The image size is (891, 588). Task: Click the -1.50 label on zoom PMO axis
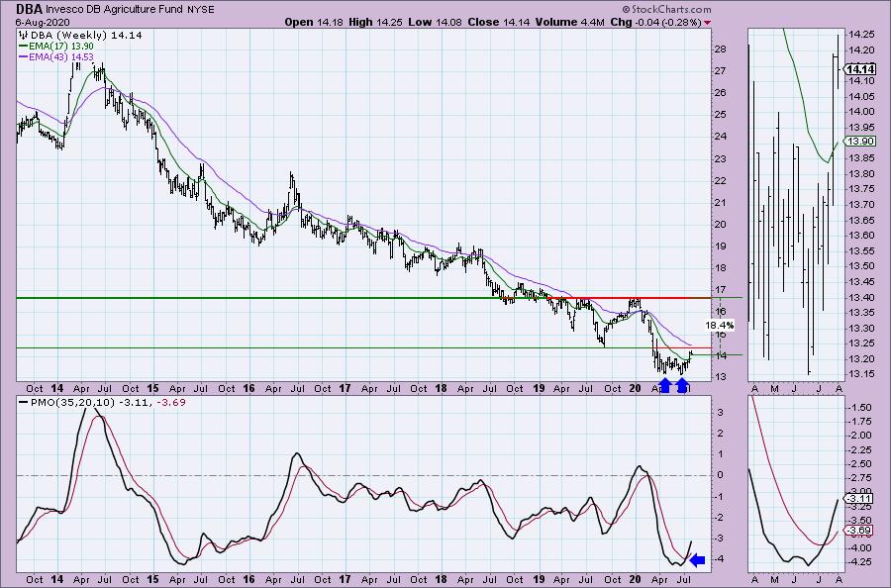(x=860, y=407)
